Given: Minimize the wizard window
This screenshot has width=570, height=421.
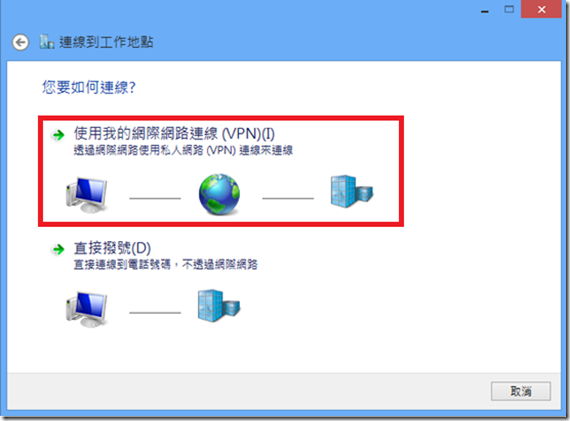Looking at the screenshot, I should coord(485,10).
